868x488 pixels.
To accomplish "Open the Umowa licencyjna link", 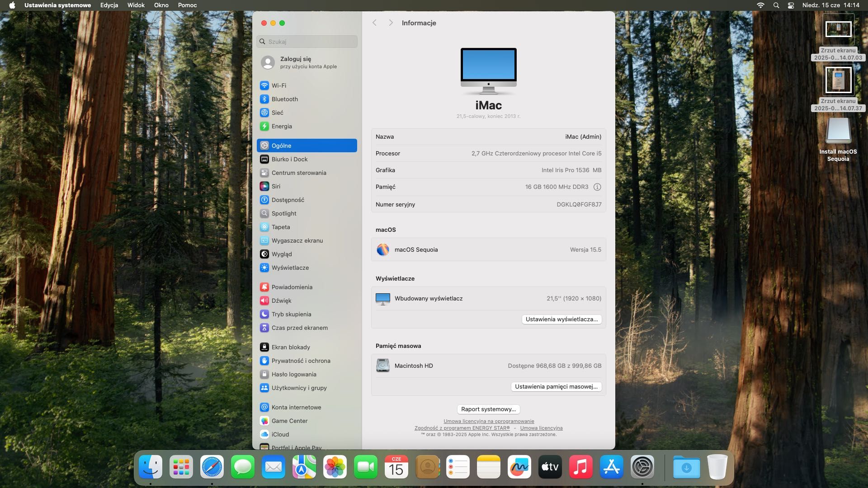I will click(541, 428).
